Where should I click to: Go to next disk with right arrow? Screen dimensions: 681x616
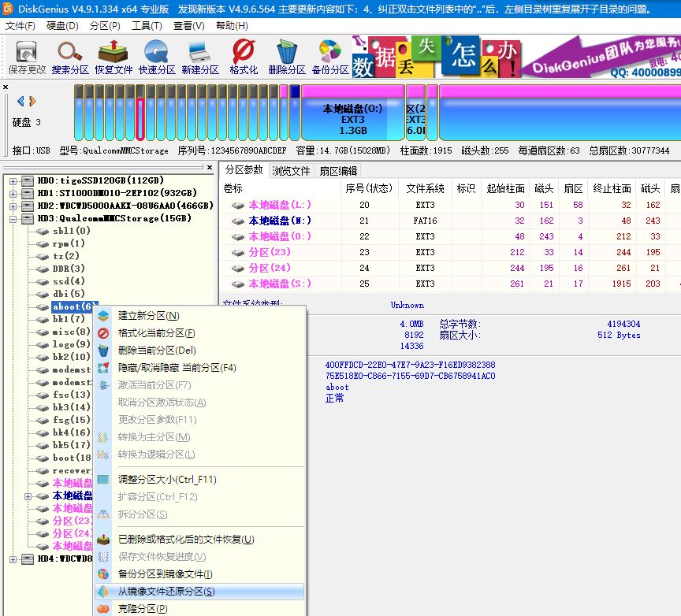tap(32, 101)
